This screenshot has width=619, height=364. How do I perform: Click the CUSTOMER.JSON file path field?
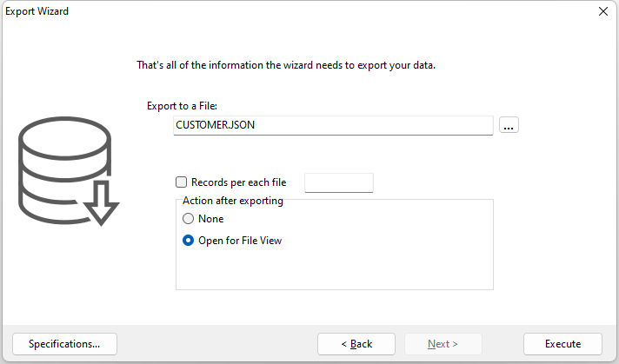tap(333, 125)
